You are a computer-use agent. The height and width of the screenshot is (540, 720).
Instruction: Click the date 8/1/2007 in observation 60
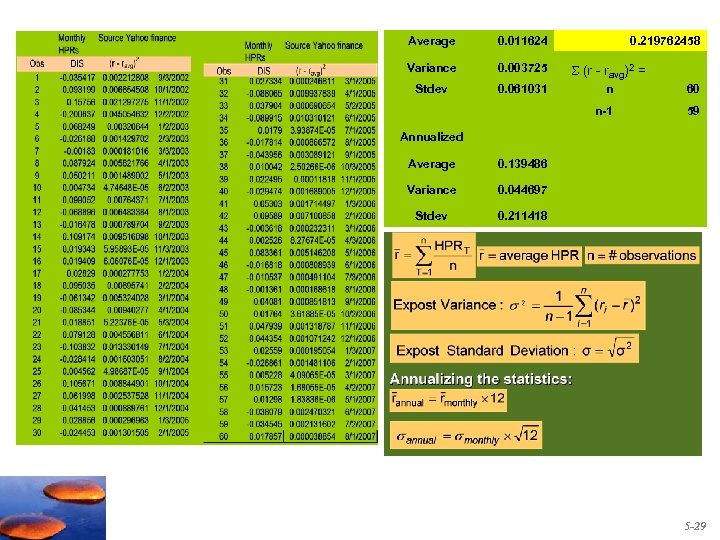[360, 436]
